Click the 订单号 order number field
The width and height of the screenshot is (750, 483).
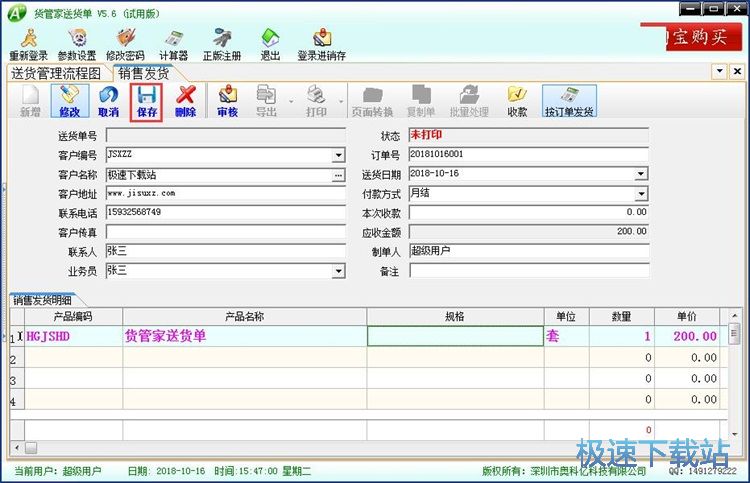coord(529,154)
